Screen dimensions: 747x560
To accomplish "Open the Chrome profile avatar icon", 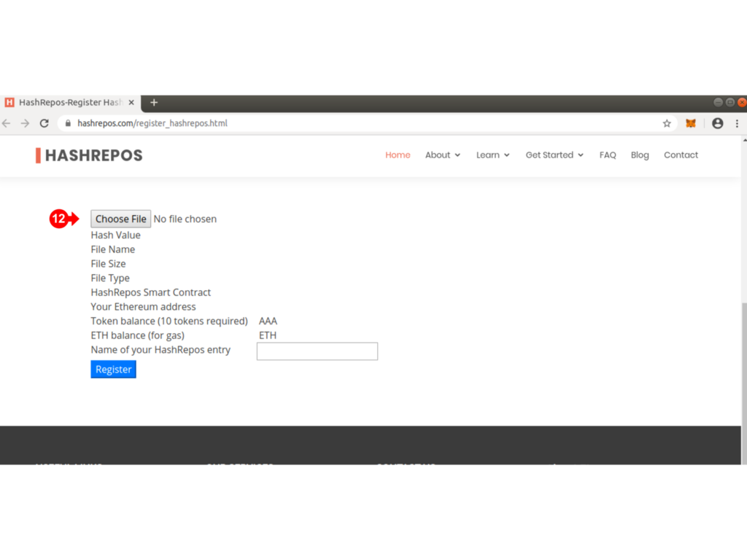I will tap(717, 123).
